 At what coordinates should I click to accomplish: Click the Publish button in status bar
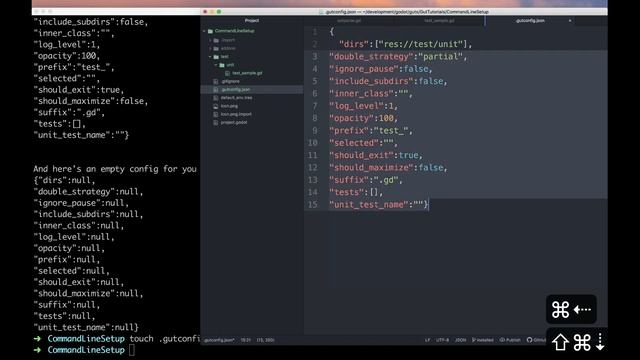(510, 340)
